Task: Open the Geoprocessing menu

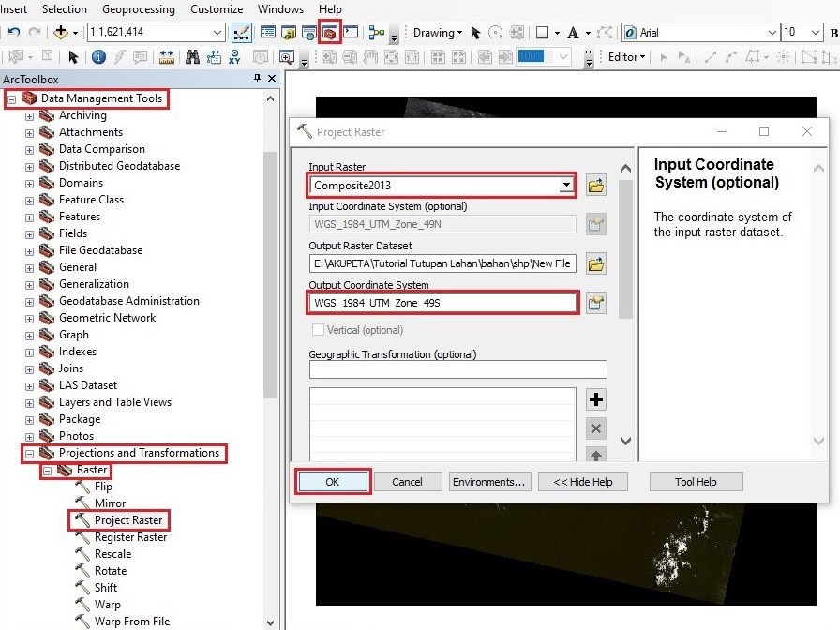Action: (x=138, y=9)
